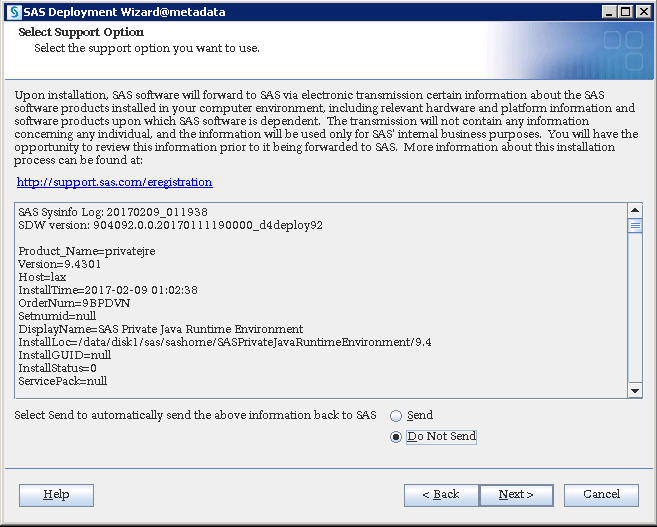The width and height of the screenshot is (657, 527).
Task: Click the 'InstallGUID=null' line
Action: 65,355
